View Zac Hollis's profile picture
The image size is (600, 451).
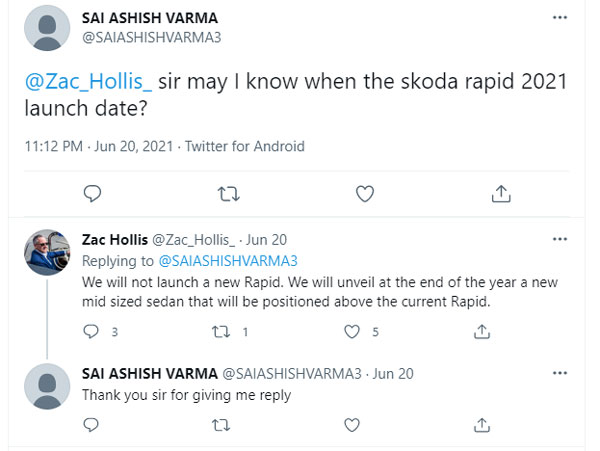[x=47, y=252]
